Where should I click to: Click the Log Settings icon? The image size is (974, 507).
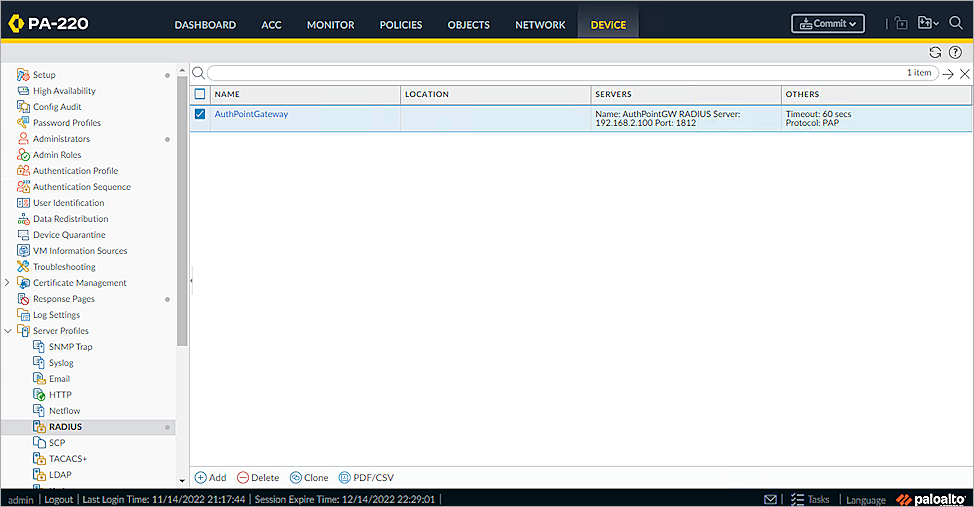tap(23, 314)
